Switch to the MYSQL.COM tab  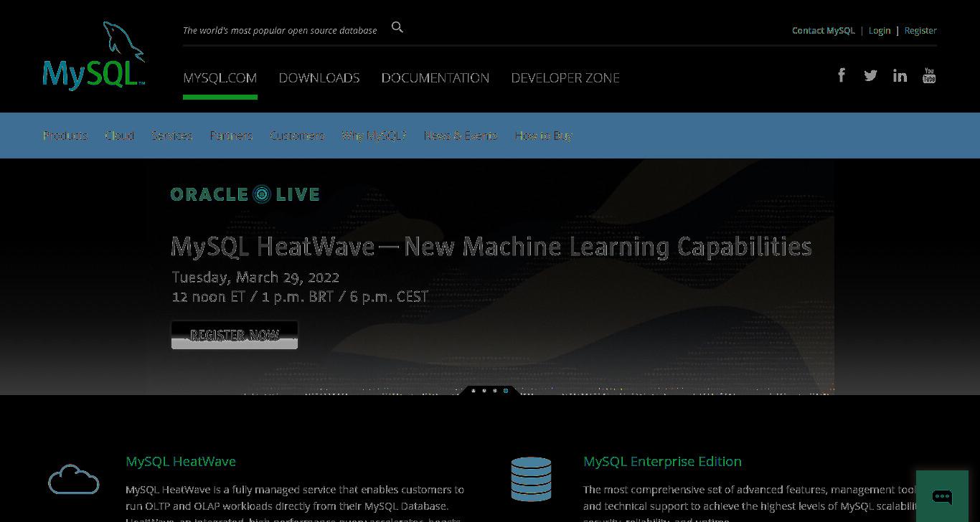220,77
